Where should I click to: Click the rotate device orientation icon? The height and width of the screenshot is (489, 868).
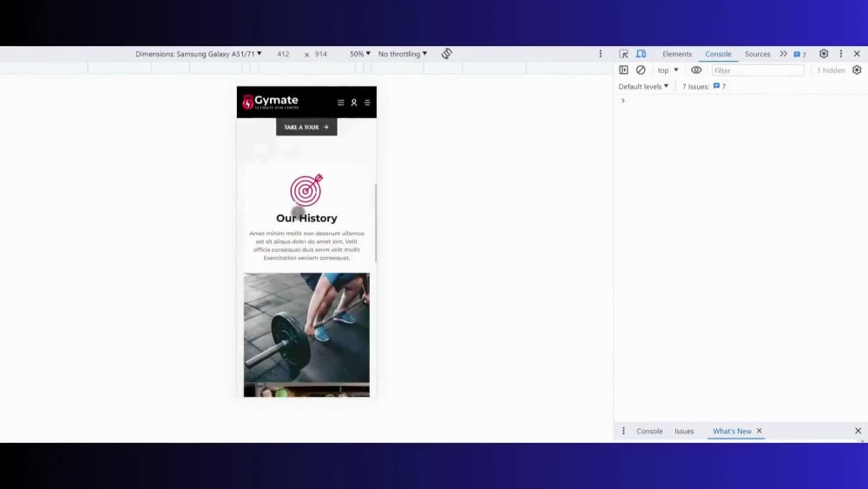[x=447, y=54]
